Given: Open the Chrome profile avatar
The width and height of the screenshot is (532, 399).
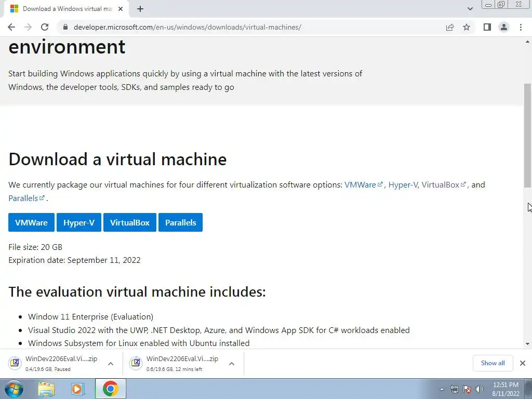Looking at the screenshot, I should point(504,27).
